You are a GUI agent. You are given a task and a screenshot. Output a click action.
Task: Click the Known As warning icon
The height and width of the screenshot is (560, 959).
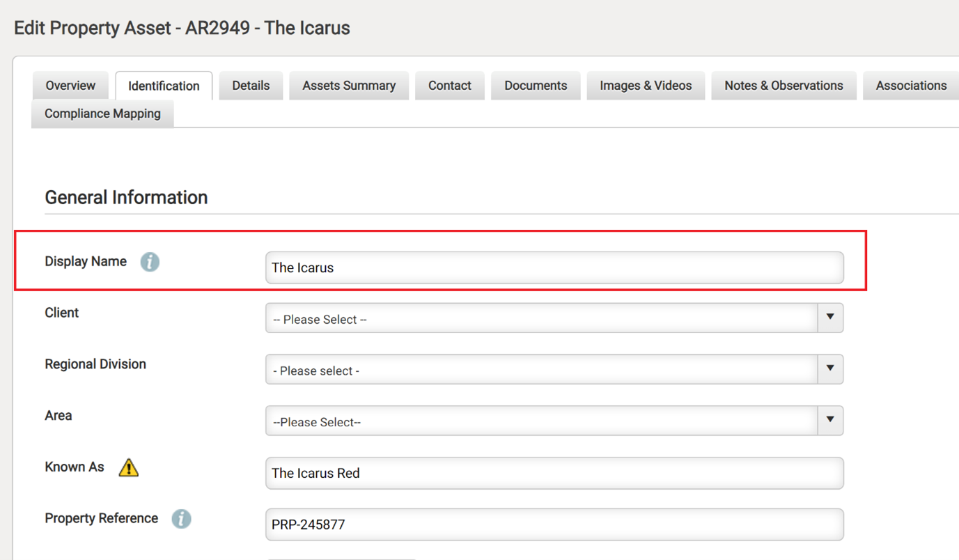[128, 467]
